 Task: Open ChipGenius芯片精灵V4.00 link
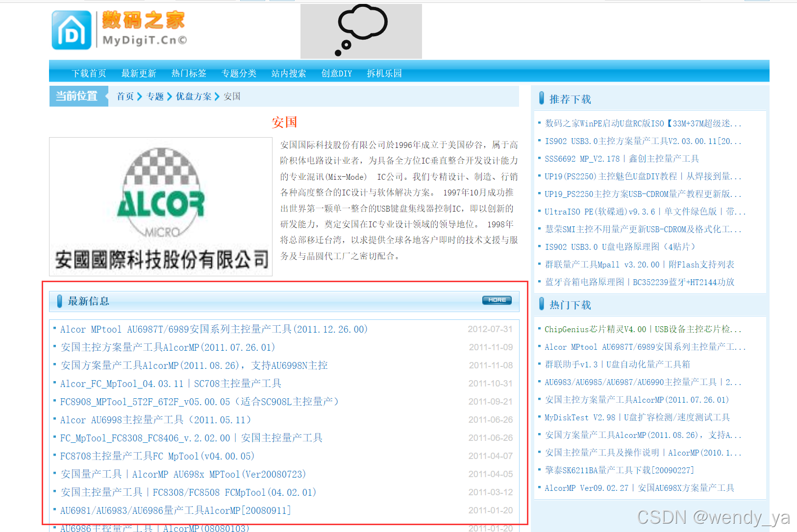coord(643,329)
